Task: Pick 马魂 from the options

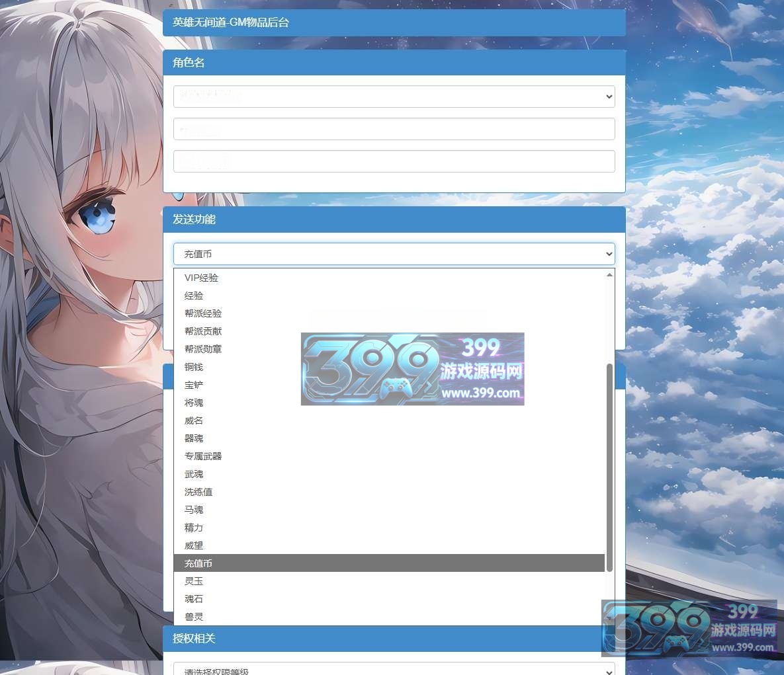Action: (389, 510)
